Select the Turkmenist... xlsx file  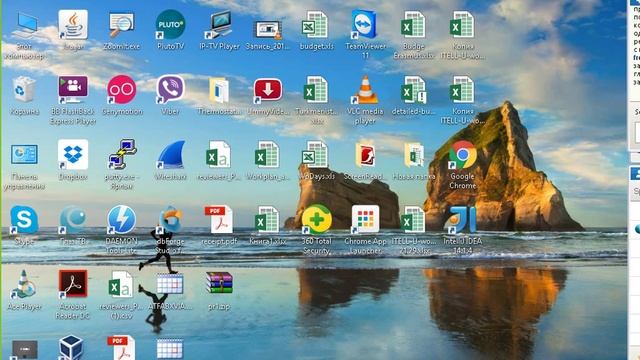316,90
